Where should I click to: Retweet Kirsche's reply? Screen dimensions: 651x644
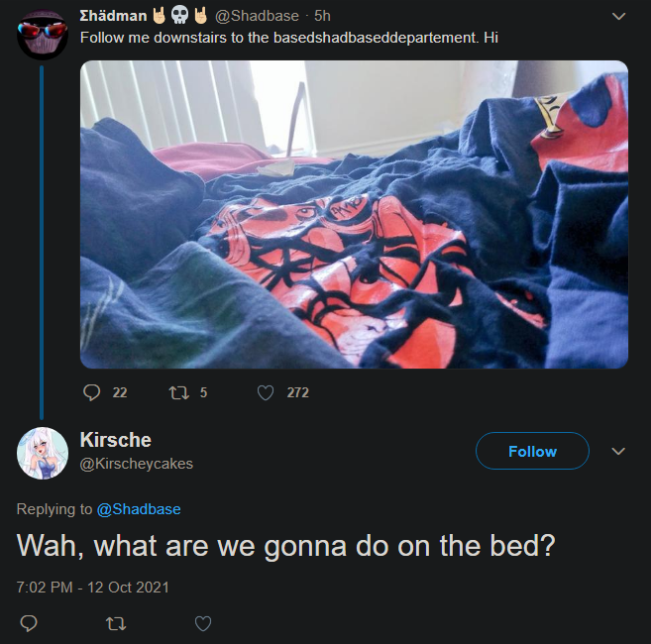point(116,623)
